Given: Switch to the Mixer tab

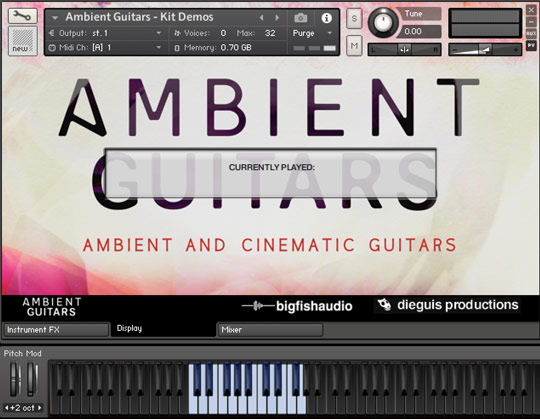Looking at the screenshot, I should 270,329.
